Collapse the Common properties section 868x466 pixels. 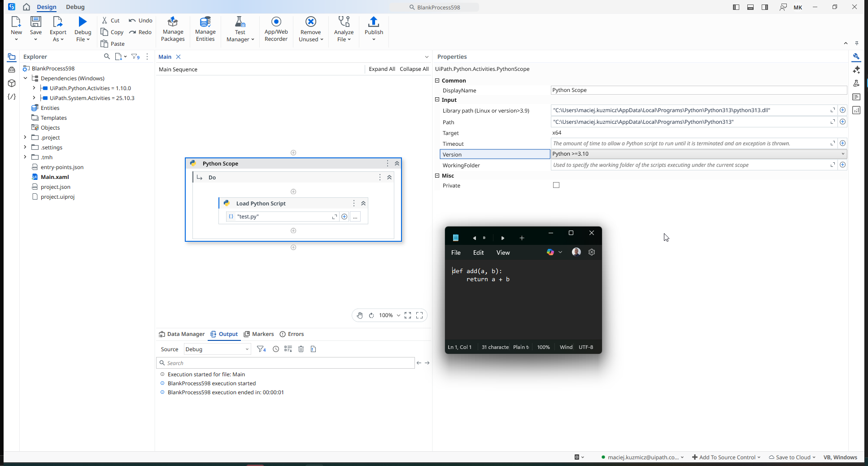437,81
